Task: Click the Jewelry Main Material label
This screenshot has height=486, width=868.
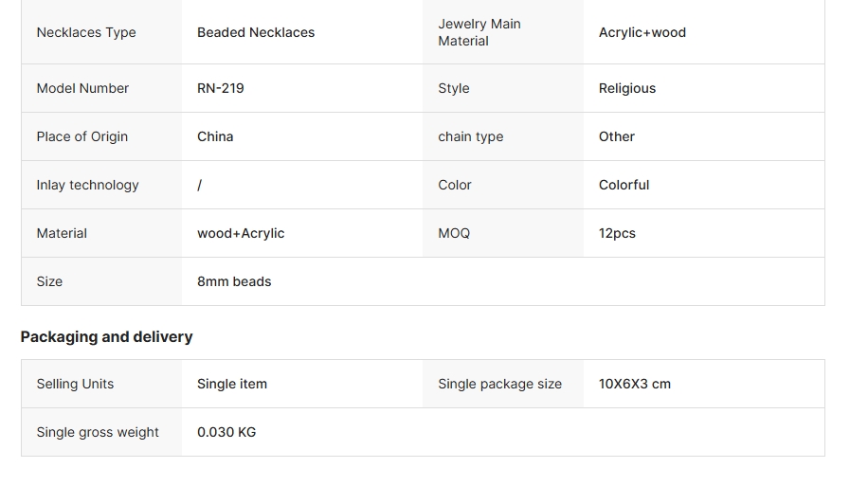Action: pos(479,32)
